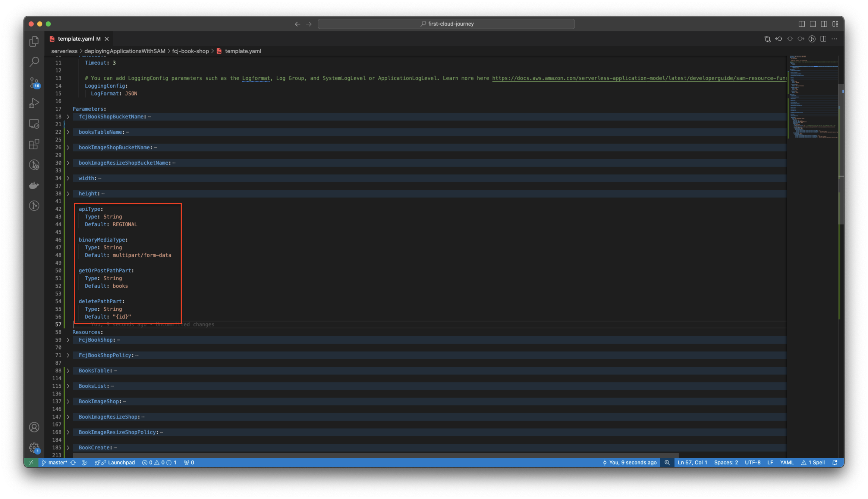Open problems errors and warnings indicator
The height and width of the screenshot is (499, 868).
pos(159,463)
